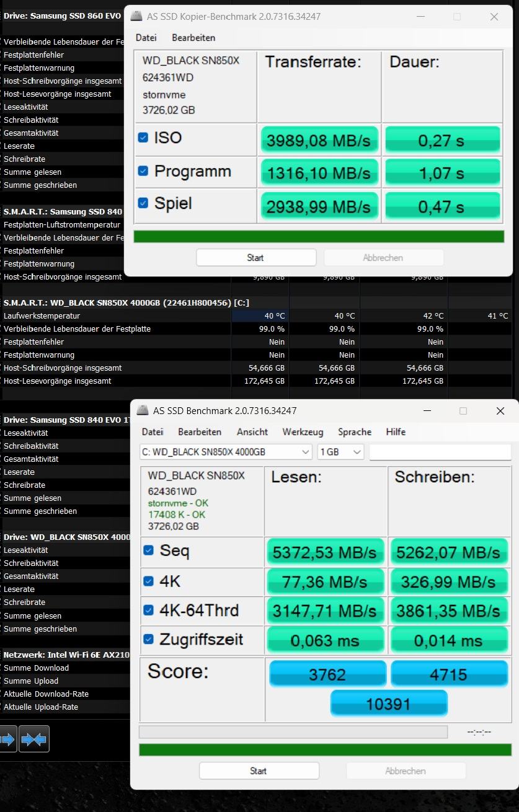Click the Seq read result 5372,53 MB/s

tap(325, 552)
